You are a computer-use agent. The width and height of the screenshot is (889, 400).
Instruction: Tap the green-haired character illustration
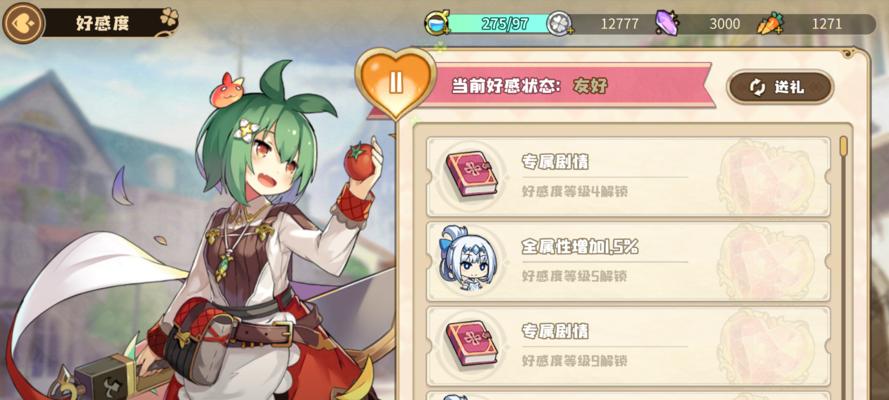227,238
